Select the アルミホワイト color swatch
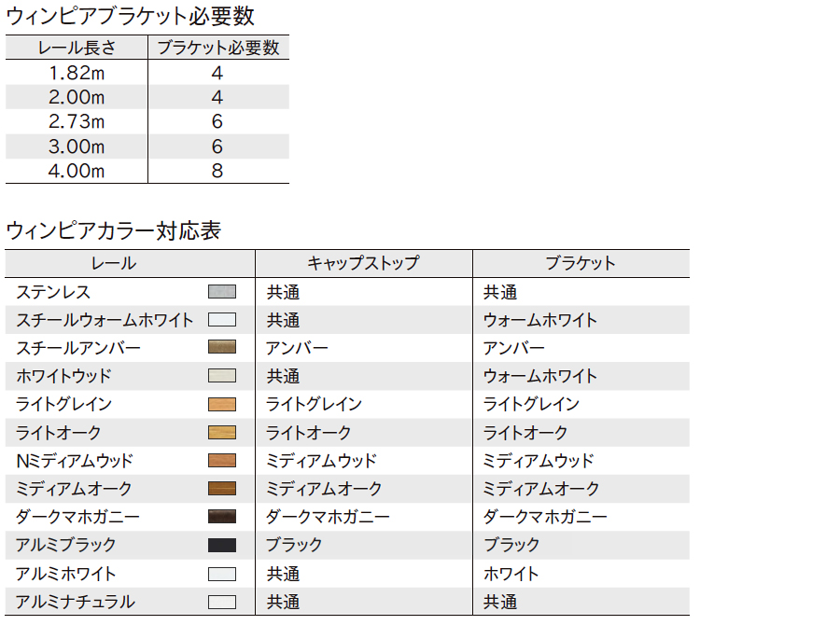The width and height of the screenshot is (840, 625). coord(222,574)
